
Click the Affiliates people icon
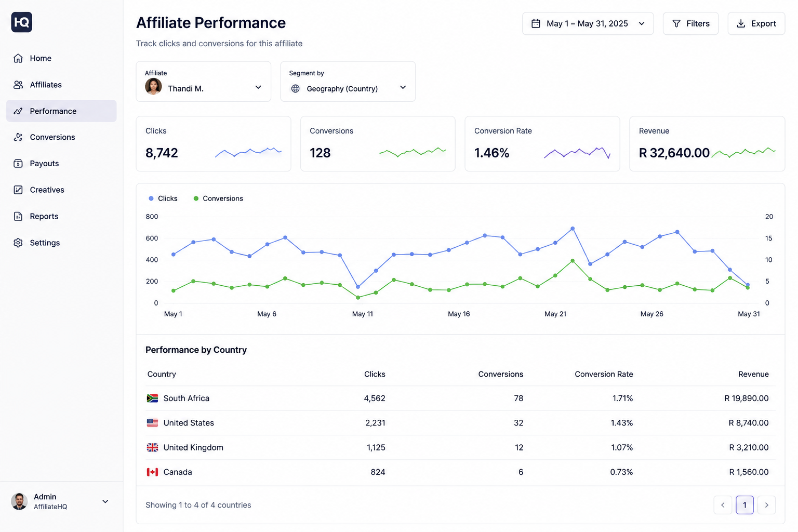pos(18,85)
